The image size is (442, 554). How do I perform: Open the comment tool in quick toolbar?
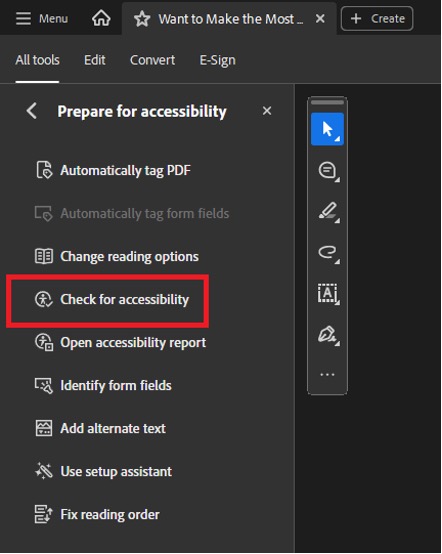[328, 171]
